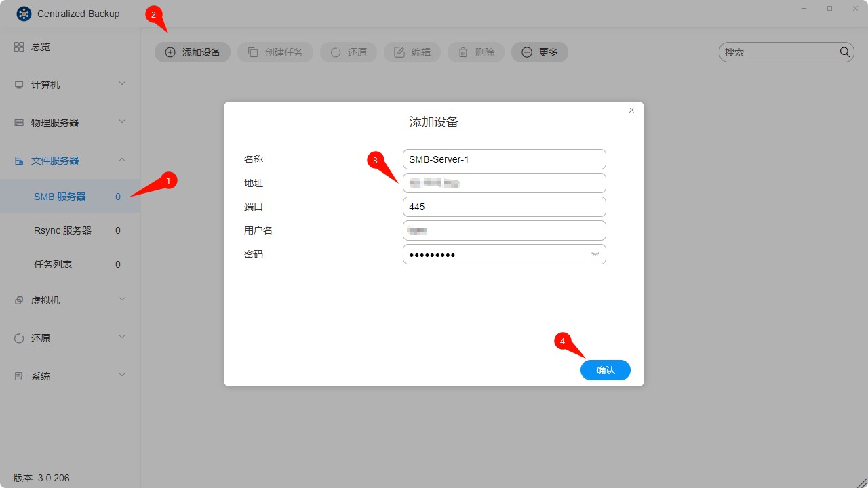Open the 更多 more options menu

[540, 52]
